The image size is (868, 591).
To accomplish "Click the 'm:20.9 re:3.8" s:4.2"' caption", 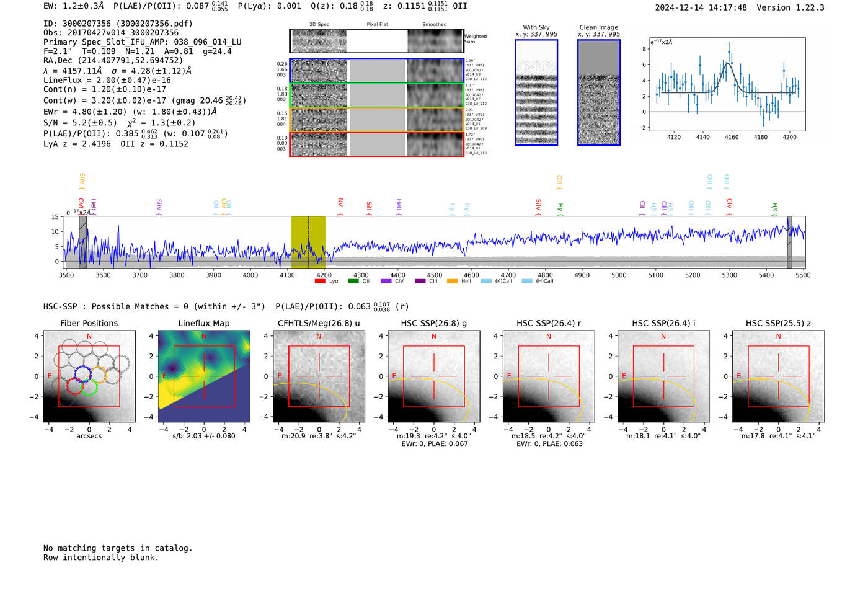I will click(319, 436).
